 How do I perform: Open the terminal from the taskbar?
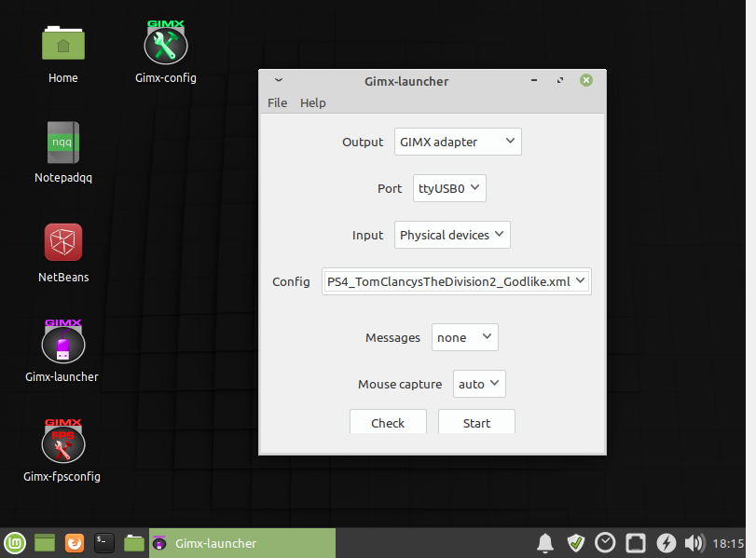104,542
